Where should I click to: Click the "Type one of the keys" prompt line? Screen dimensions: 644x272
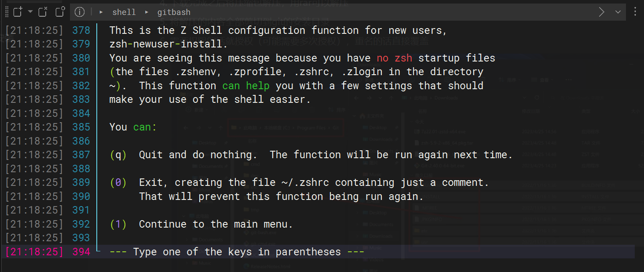[237, 252]
